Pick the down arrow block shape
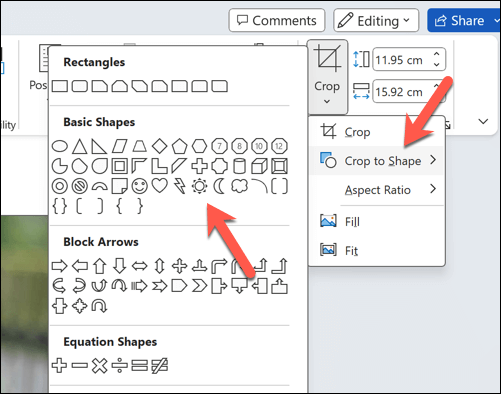This screenshot has width=501, height=394. [120, 266]
